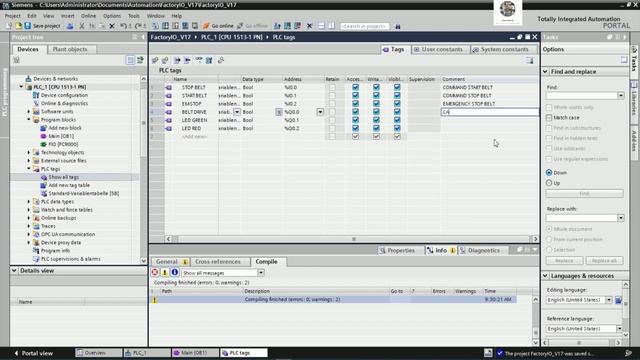640x360 pixels.
Task: Click the information filter icon in Compile tab
Action: [175, 273]
